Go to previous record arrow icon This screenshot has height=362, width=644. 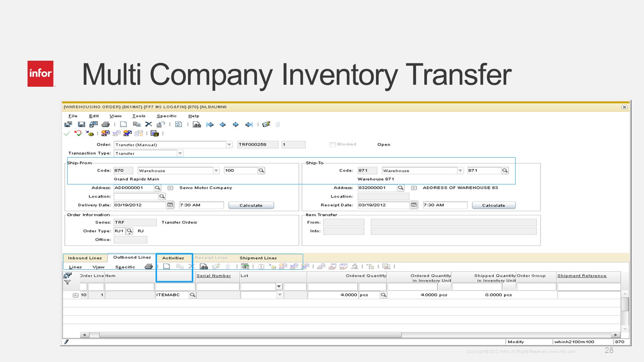[223, 124]
